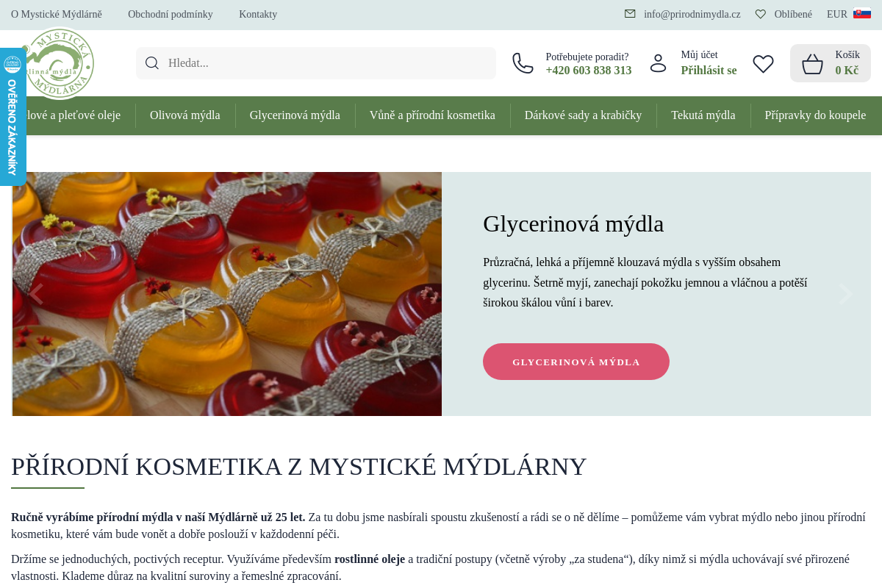Click the heart wishlist icon
The height and width of the screenshot is (588, 882).
(x=763, y=63)
